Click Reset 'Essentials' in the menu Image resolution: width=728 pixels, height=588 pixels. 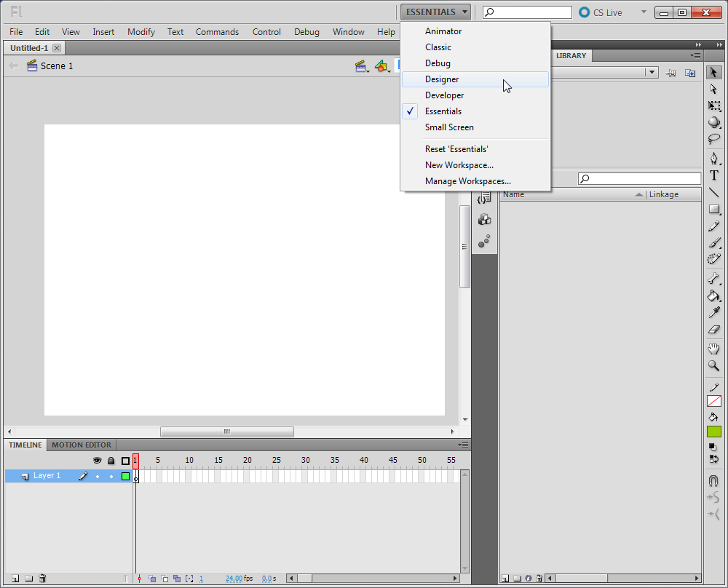pyautogui.click(x=475, y=149)
